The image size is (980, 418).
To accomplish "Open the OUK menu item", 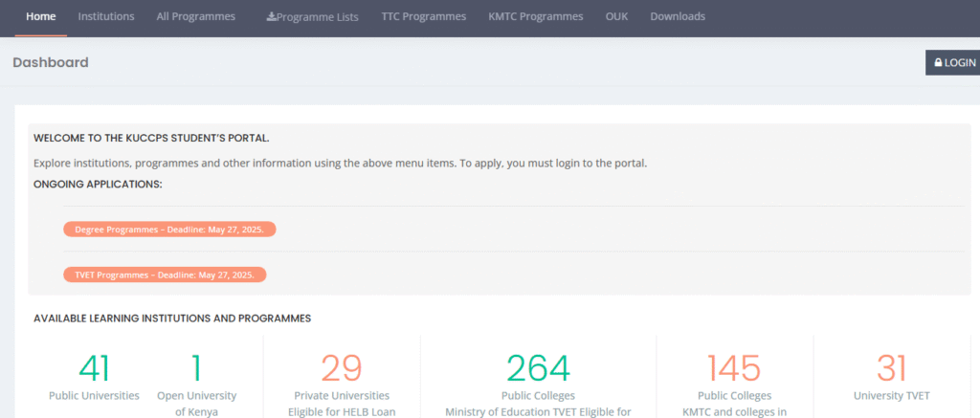I will [616, 17].
